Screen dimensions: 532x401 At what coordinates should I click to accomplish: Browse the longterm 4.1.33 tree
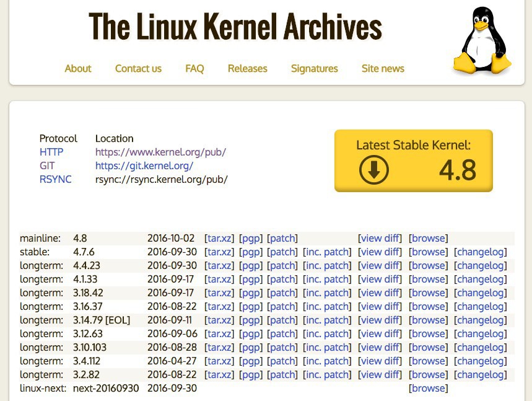[428, 279]
